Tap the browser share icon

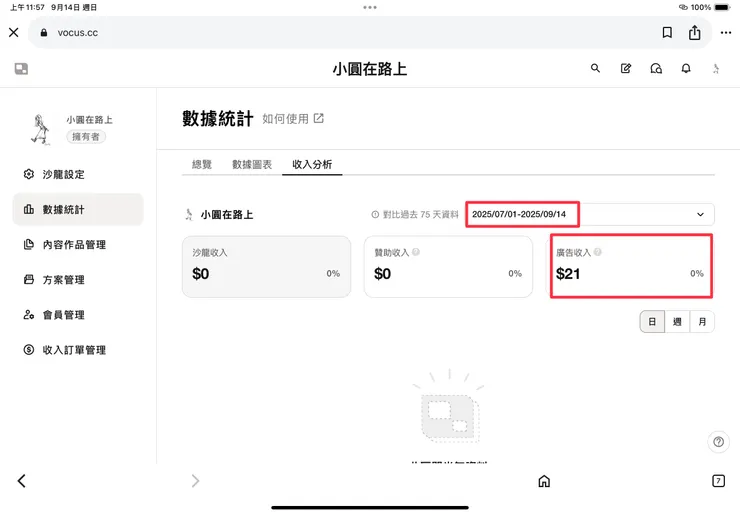click(695, 32)
